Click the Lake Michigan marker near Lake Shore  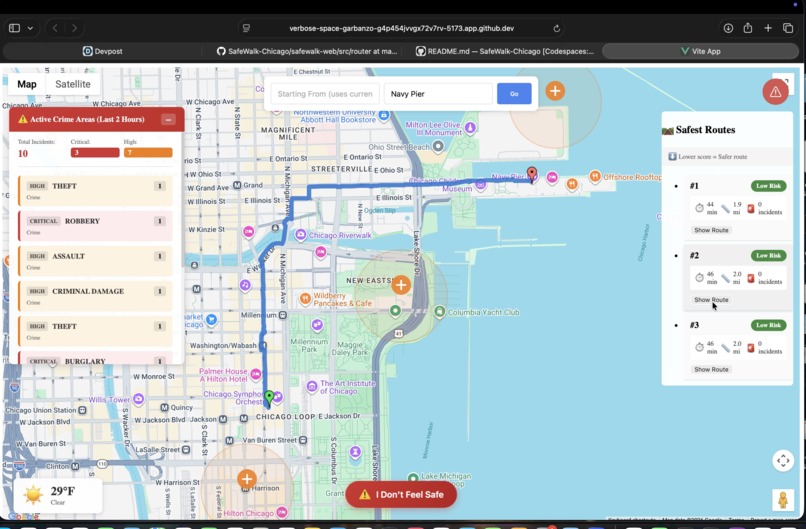(x=413, y=478)
